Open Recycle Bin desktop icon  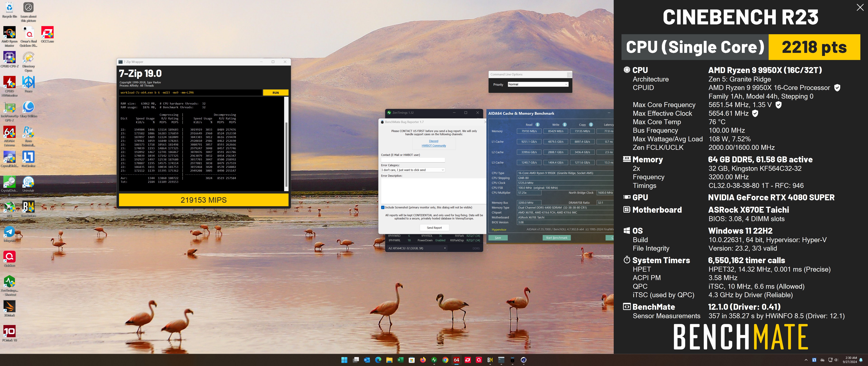9,10
